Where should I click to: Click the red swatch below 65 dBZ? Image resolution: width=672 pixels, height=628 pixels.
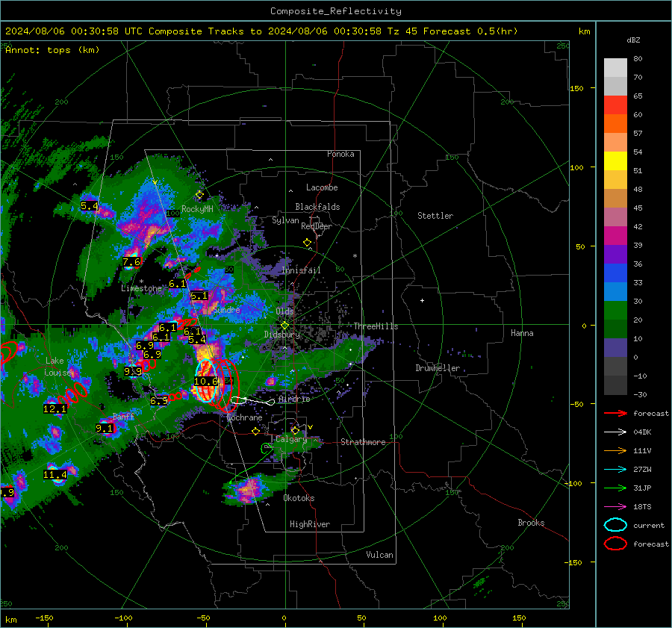[x=615, y=105]
